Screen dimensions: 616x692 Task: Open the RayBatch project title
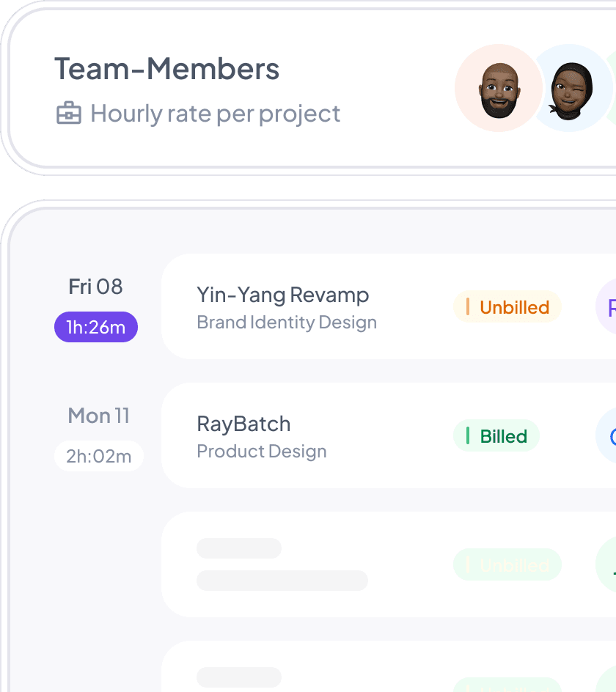[243, 424]
